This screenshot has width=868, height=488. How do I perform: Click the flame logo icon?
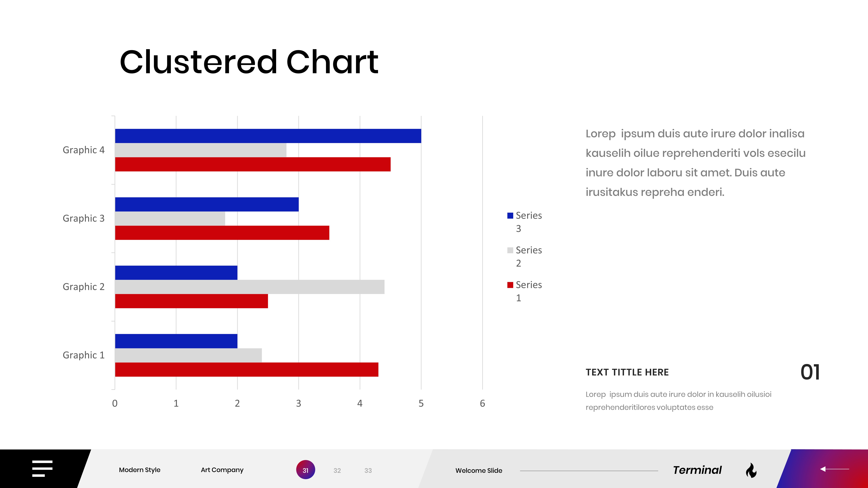pos(751,470)
